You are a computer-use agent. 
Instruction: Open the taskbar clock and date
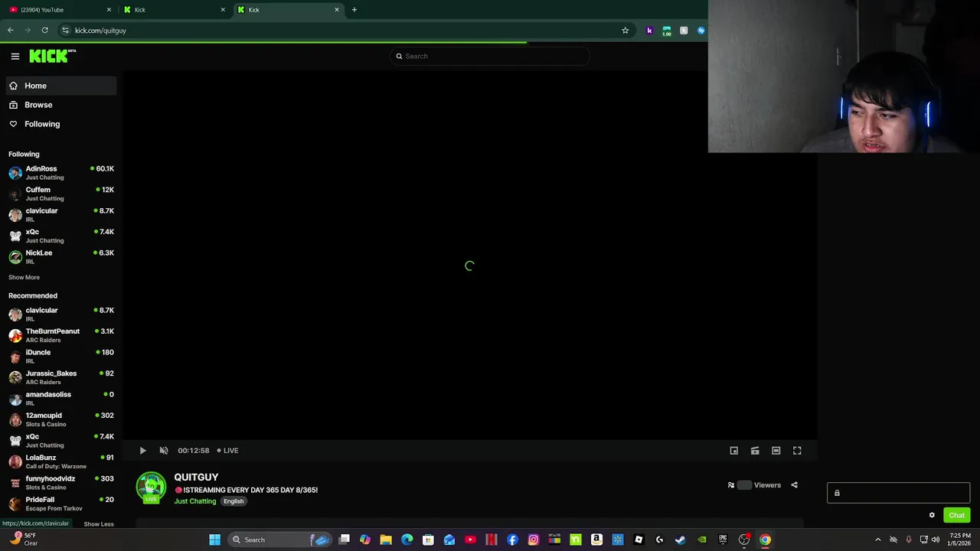coord(959,540)
